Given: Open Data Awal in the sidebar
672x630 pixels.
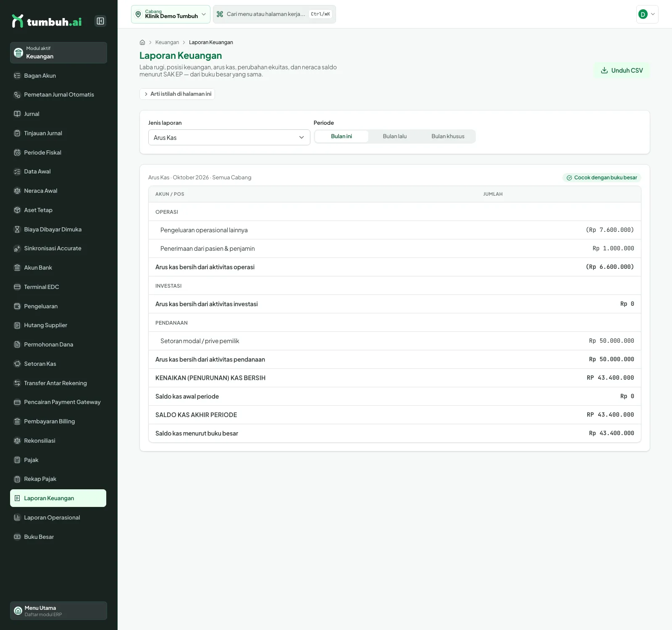Looking at the screenshot, I should pos(58,171).
